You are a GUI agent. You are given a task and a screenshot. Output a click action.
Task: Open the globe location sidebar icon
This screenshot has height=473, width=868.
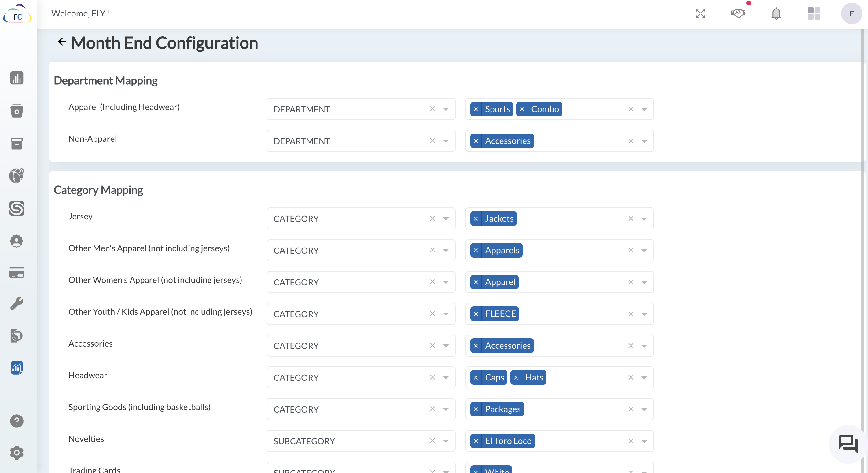[x=17, y=175]
